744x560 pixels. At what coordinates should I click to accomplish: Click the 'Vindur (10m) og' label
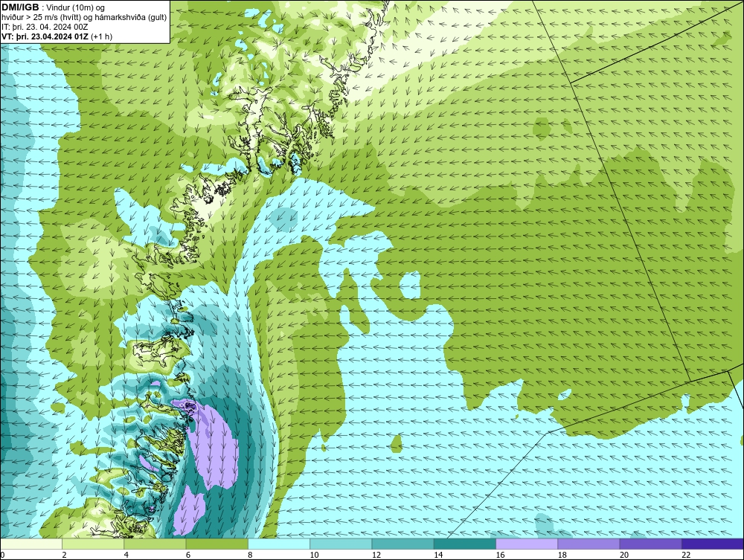[x=76, y=7]
